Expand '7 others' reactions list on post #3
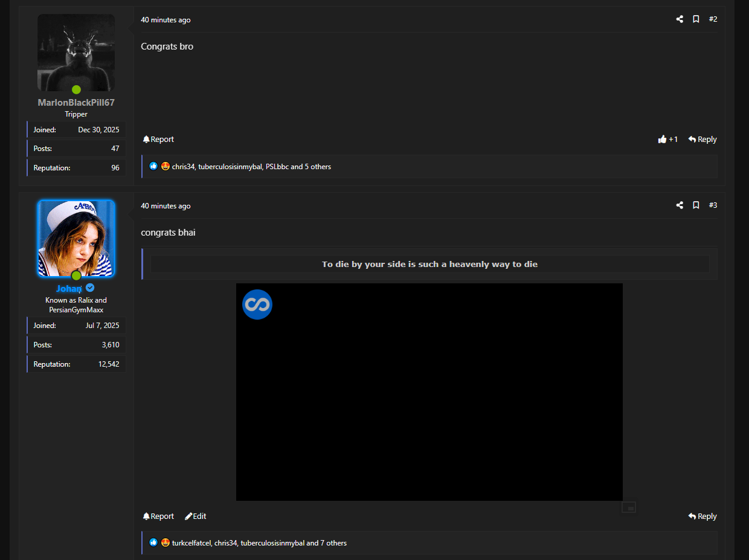 tap(333, 543)
